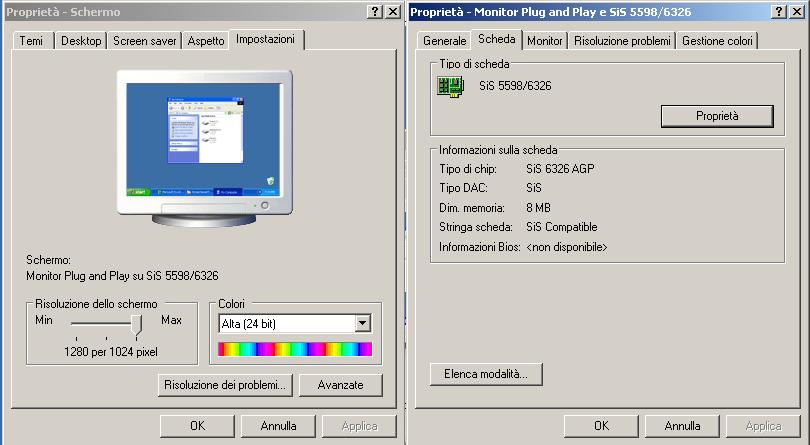Click the rainbow color spectrum preview bar
This screenshot has width=810, height=445.
point(295,349)
